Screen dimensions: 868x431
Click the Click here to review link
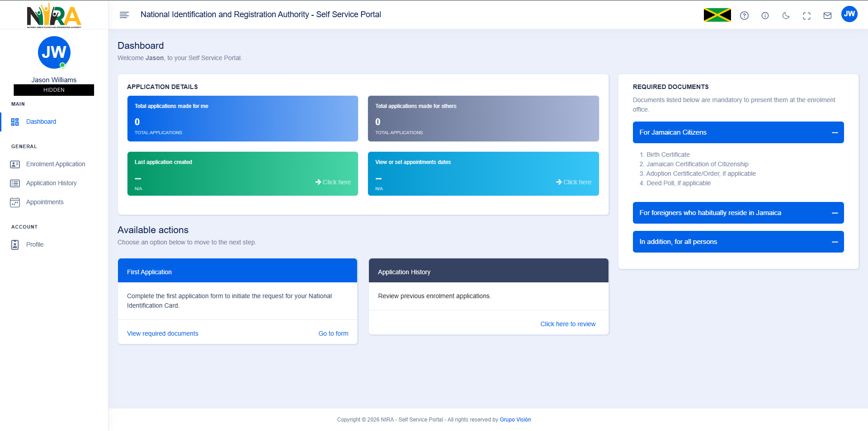point(568,324)
